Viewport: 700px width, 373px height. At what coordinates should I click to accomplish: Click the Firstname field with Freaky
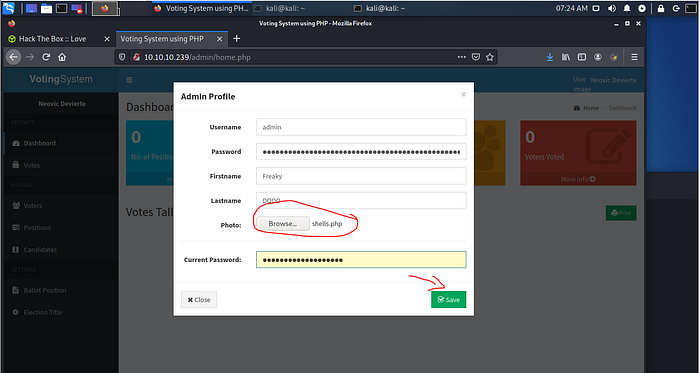pyautogui.click(x=361, y=176)
